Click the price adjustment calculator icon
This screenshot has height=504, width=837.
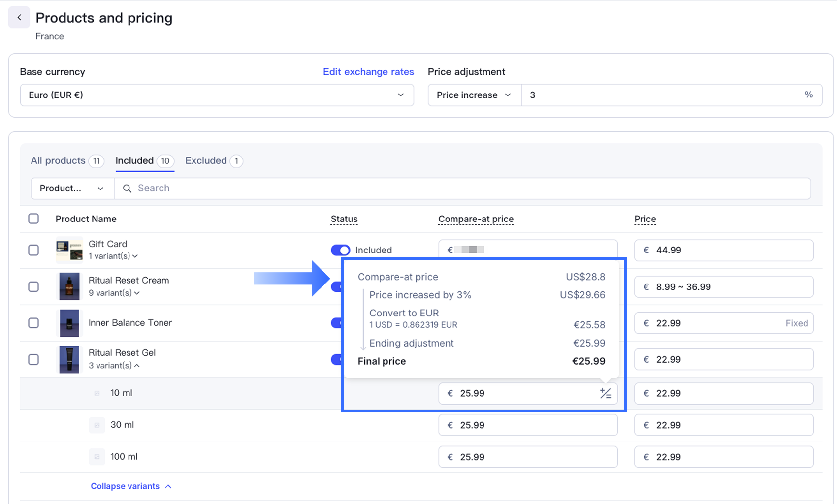point(605,393)
